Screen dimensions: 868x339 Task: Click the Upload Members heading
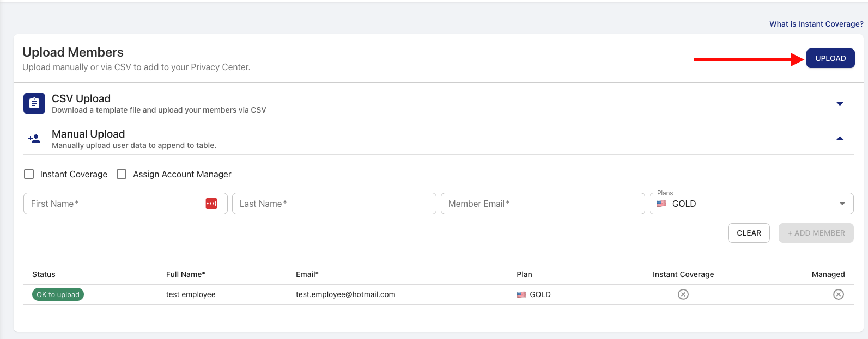click(73, 52)
